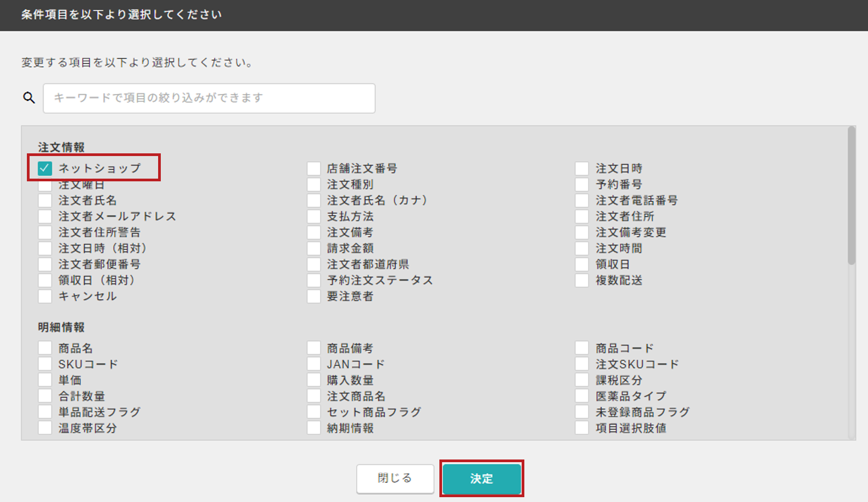Enable the 納期情報 checkbox
Screen dimensions: 868x502
tap(314, 428)
